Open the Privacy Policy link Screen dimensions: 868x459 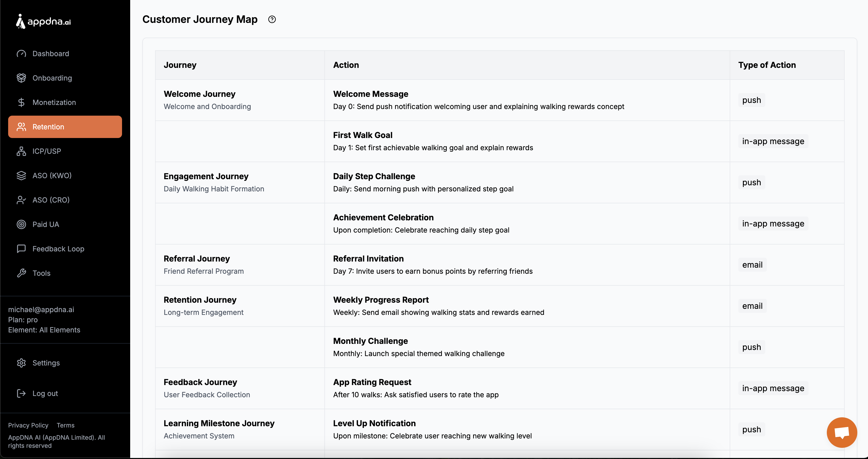28,425
